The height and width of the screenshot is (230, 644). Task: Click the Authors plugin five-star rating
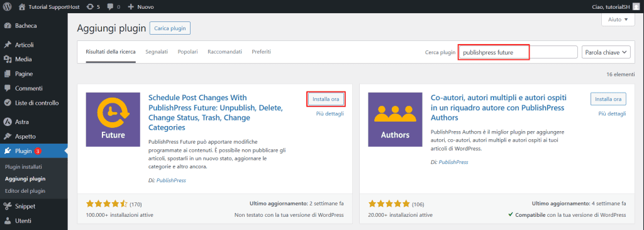(x=389, y=204)
